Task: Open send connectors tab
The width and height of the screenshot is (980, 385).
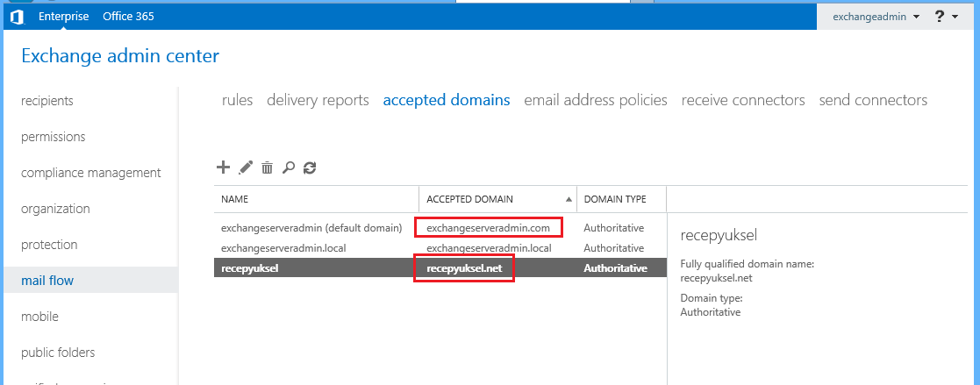Action: click(x=873, y=100)
